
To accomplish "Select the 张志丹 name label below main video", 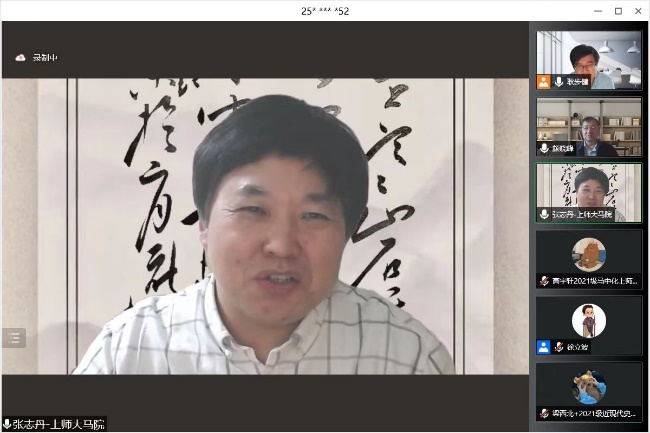I will pyautogui.click(x=59, y=424).
